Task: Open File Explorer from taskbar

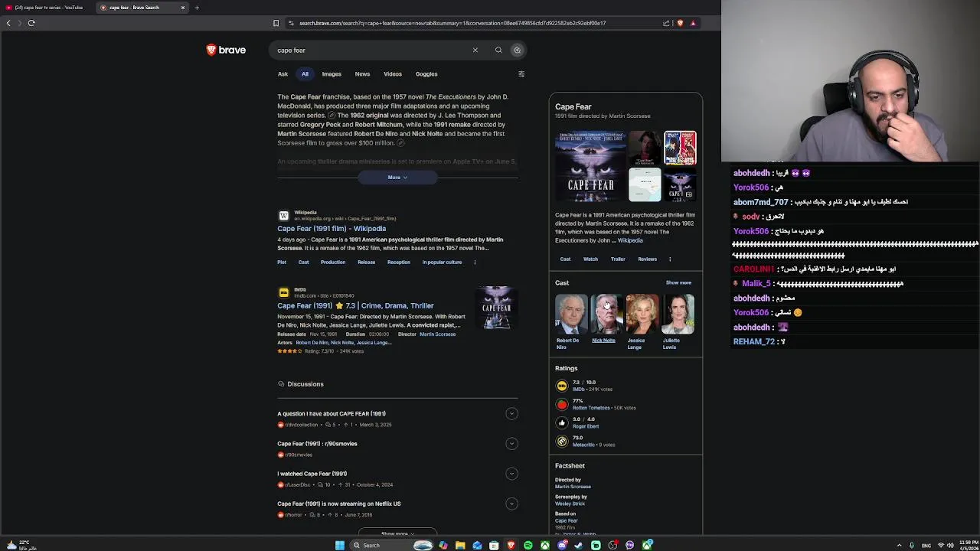Action: pyautogui.click(x=460, y=545)
